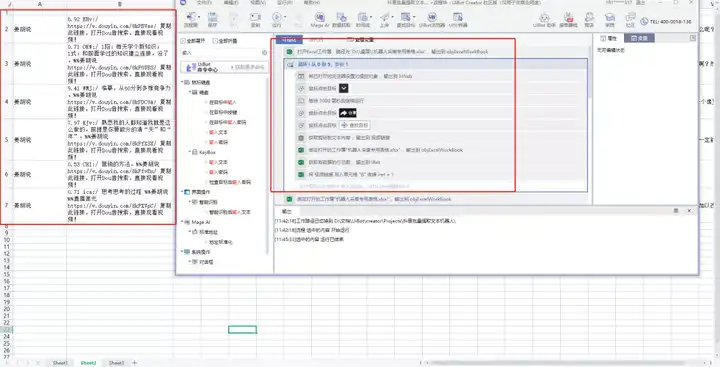Click the 数据抓取 data scraping icon
This screenshot has width=720, height=367.
pos(341,19)
